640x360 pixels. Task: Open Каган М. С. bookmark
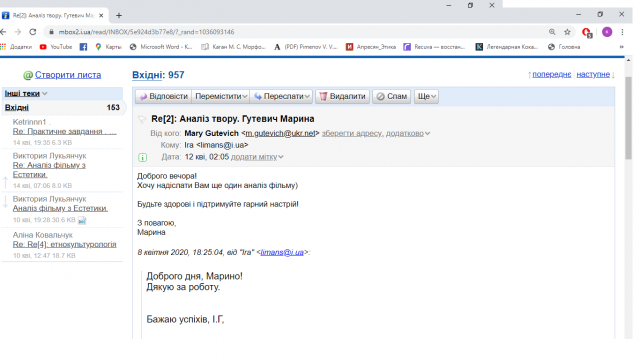click(233, 47)
